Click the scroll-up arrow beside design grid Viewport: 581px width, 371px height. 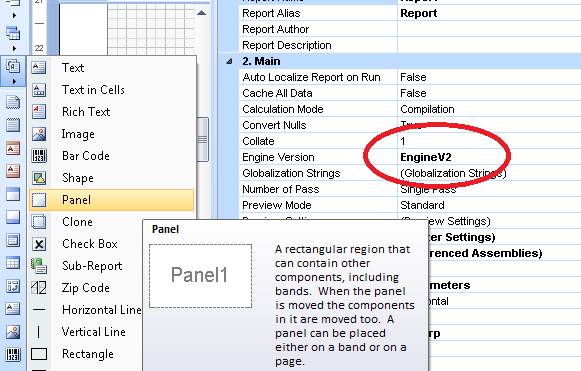tap(202, 13)
